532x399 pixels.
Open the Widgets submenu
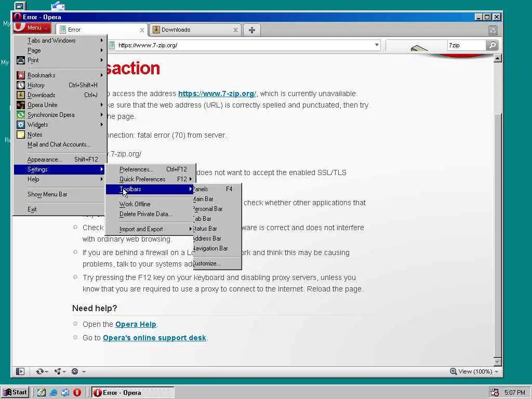pos(60,125)
